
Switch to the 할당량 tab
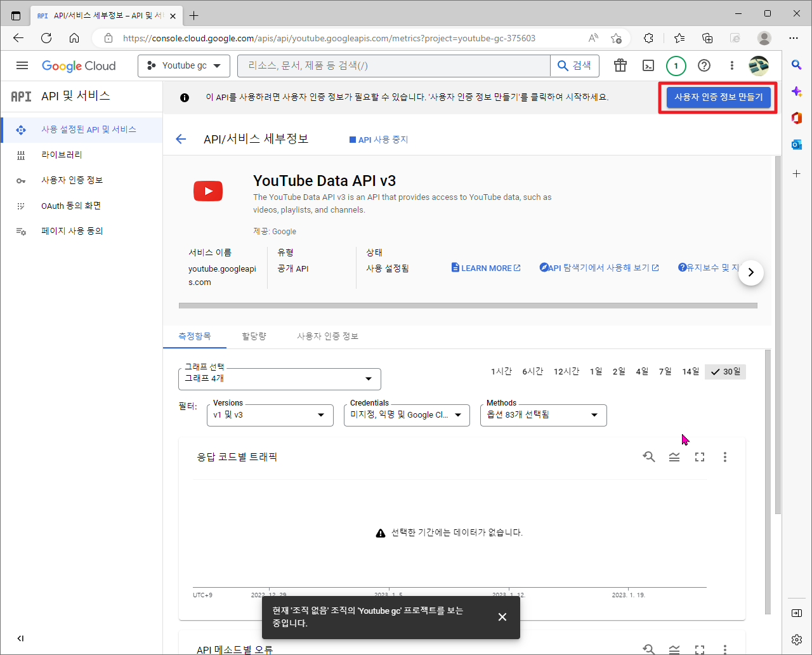pos(254,336)
